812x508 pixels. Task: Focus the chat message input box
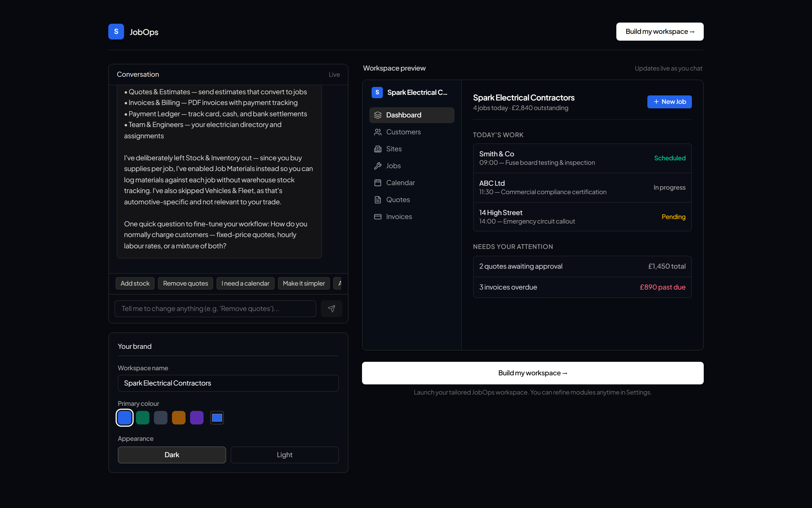coord(215,308)
